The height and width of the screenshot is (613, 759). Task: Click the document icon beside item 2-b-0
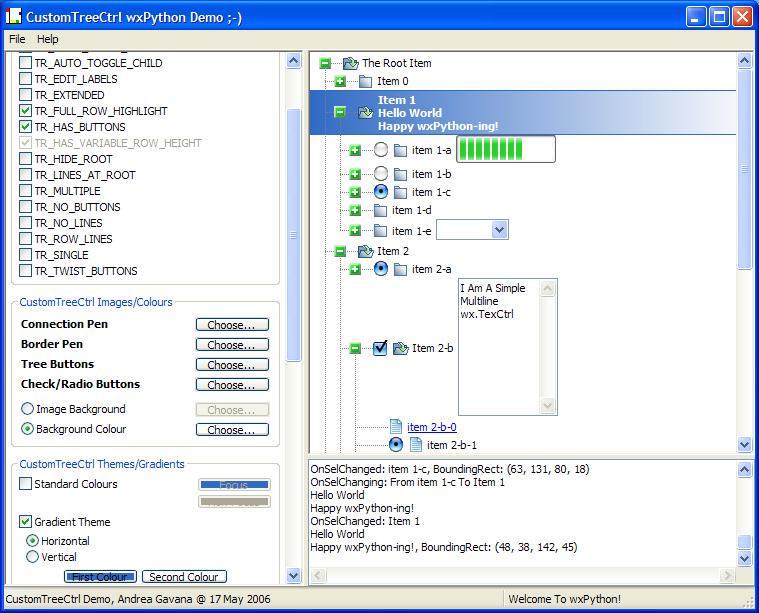pos(396,427)
